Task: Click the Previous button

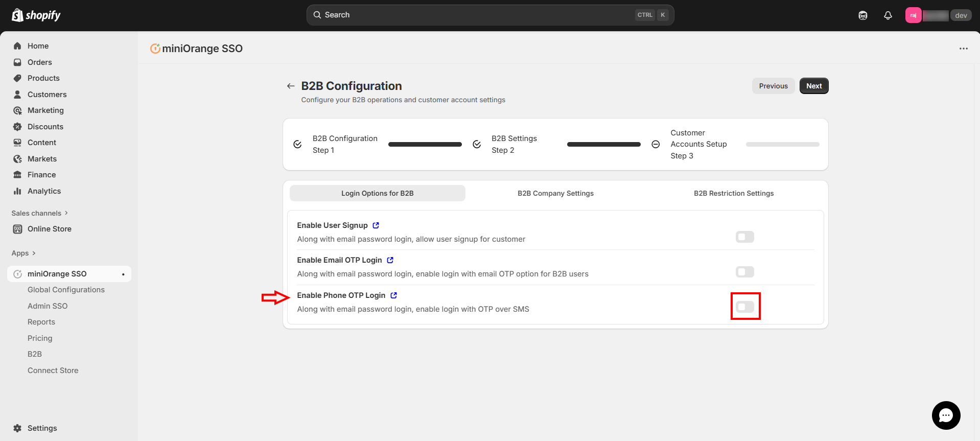Action: tap(773, 86)
